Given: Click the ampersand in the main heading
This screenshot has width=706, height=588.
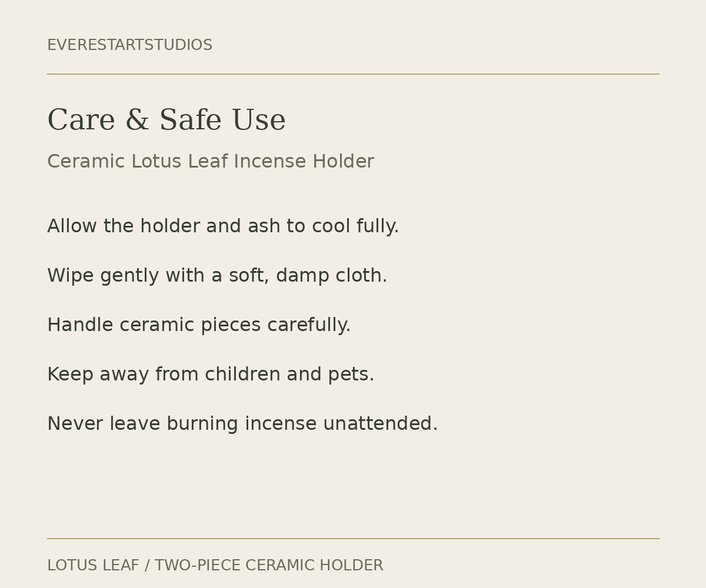Looking at the screenshot, I should click(137, 121).
